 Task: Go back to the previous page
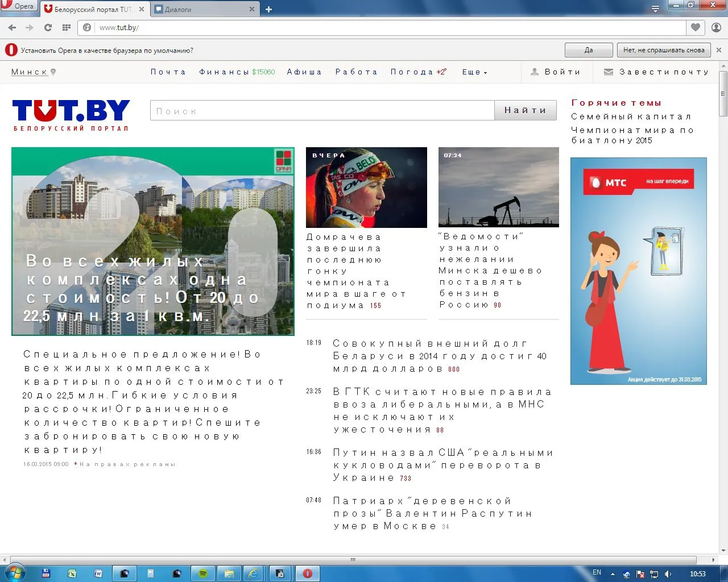pyautogui.click(x=12, y=27)
